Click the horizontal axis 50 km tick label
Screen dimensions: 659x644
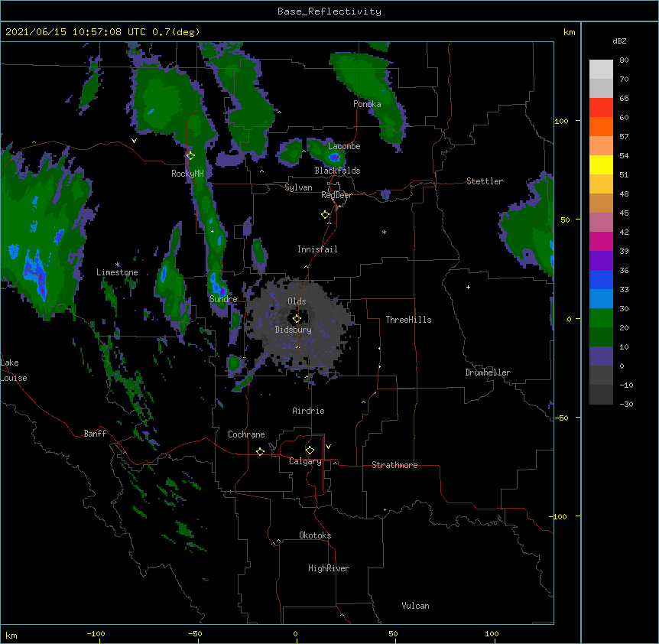[x=393, y=633]
